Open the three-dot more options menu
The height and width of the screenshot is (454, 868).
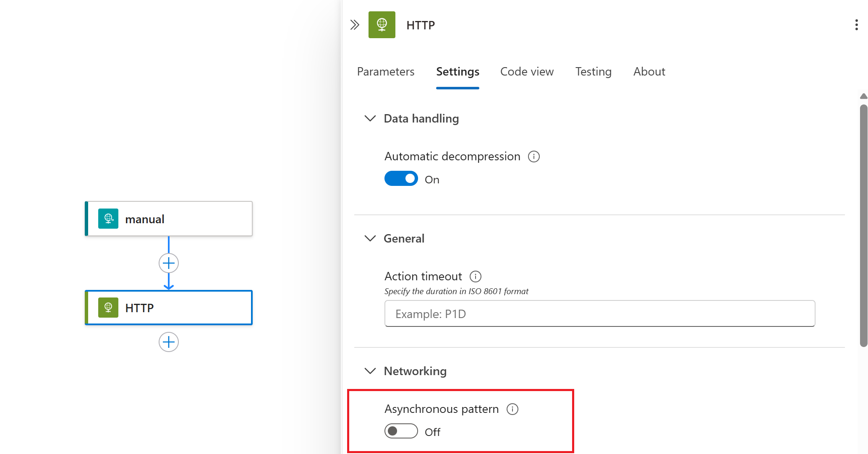856,25
